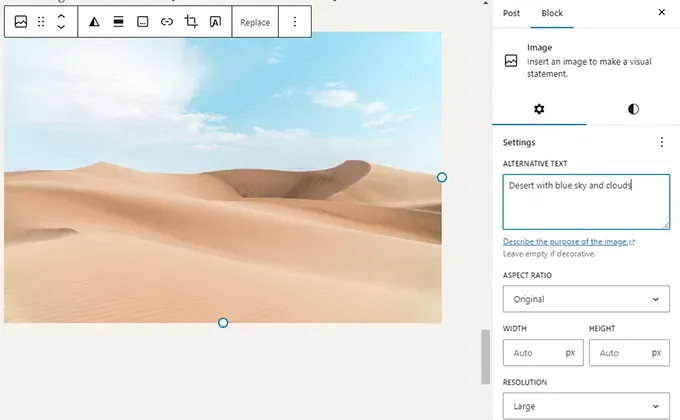Image resolution: width=680 pixels, height=420 pixels.
Task: Click the drag handle dots icon
Action: 41,22
